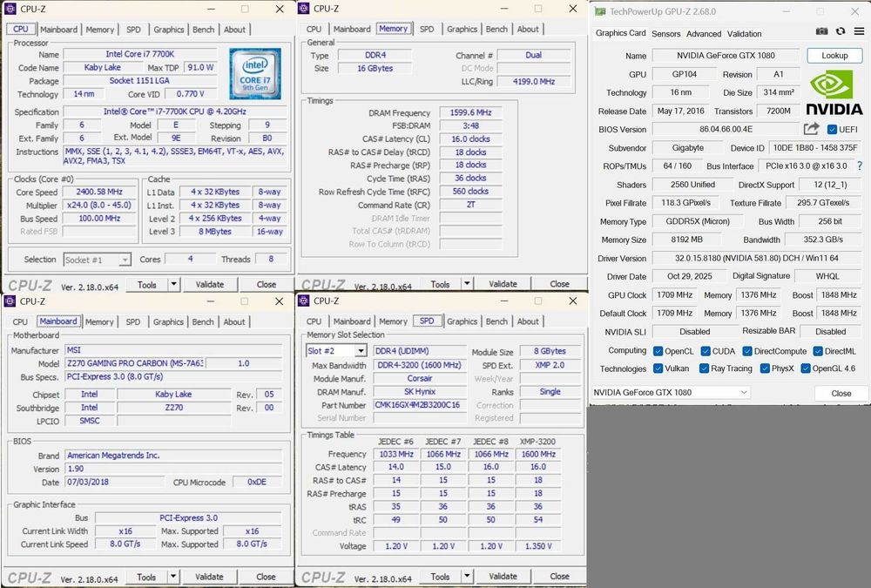Click the GPU Name field 'NVIDIA GeForce GTX 1080'

[x=726, y=56]
